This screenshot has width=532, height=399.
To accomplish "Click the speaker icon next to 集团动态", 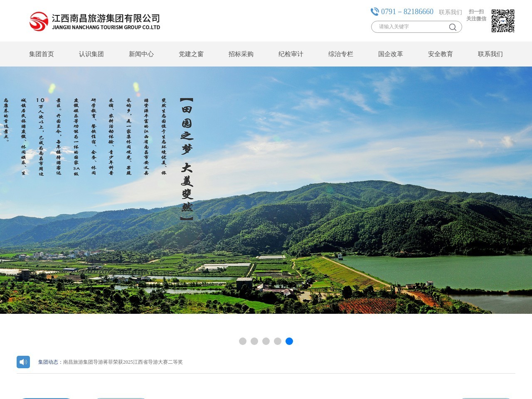I will point(24,362).
